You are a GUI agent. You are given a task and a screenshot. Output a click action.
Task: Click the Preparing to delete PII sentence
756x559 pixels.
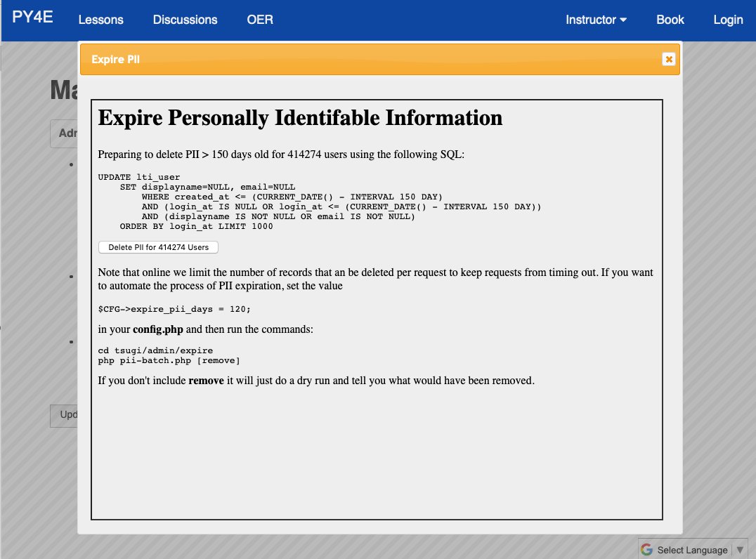tap(281, 154)
